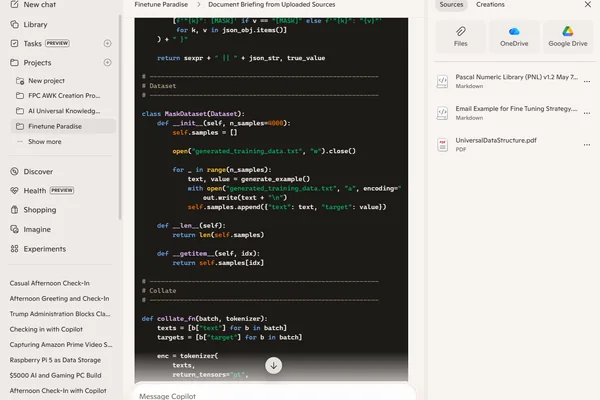The image size is (600, 400).
Task: Click the sidebar scrollbar
Action: point(120,117)
